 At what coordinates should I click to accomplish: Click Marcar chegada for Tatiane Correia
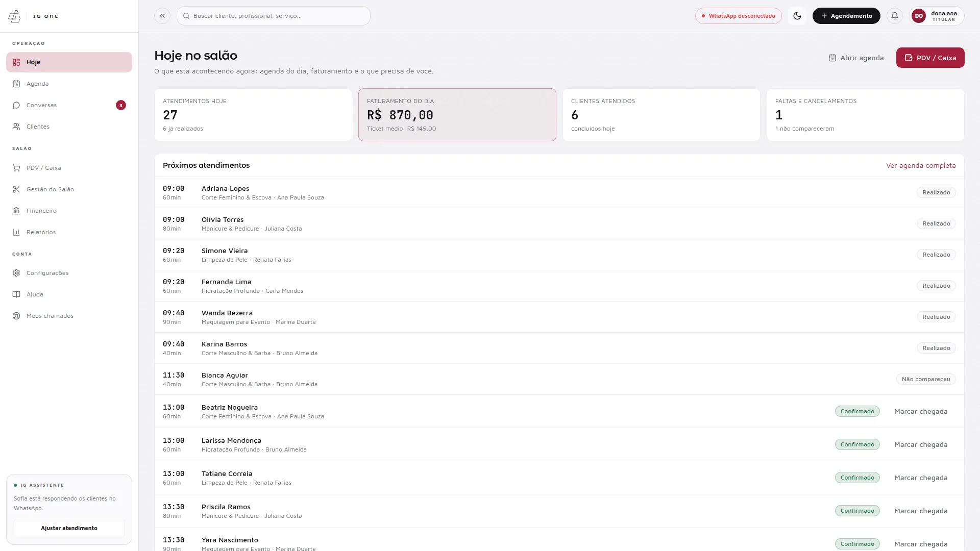click(921, 478)
